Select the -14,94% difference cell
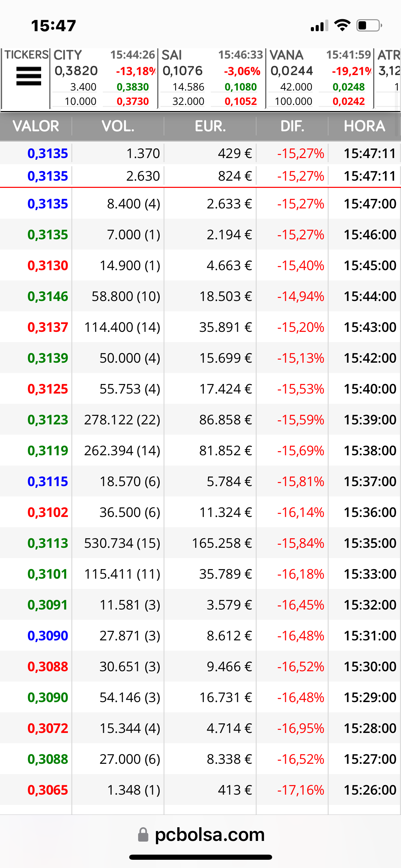Screen dimensions: 401x868 301,297
